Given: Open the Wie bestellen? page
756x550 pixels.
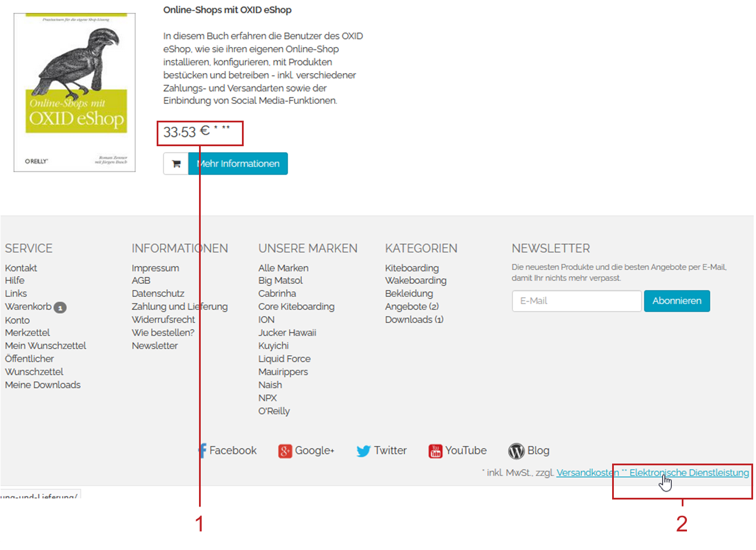Looking at the screenshot, I should click(163, 333).
